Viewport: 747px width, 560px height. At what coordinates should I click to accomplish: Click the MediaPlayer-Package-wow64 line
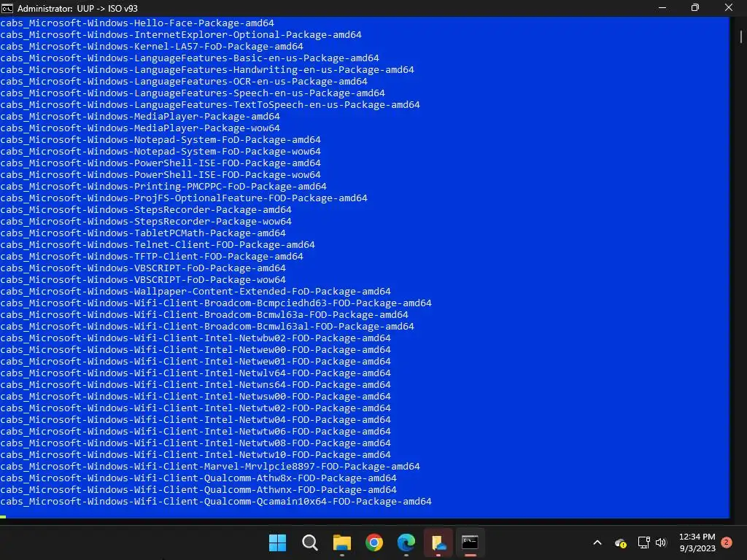click(140, 128)
